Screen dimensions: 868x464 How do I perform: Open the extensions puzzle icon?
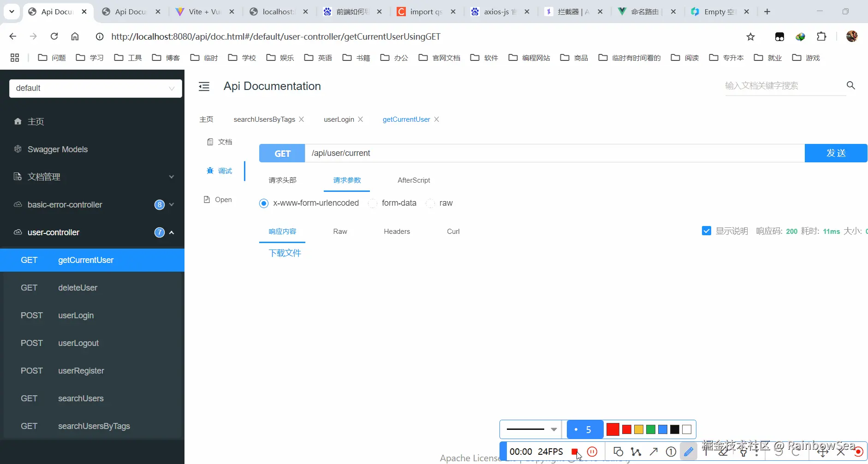821,36
